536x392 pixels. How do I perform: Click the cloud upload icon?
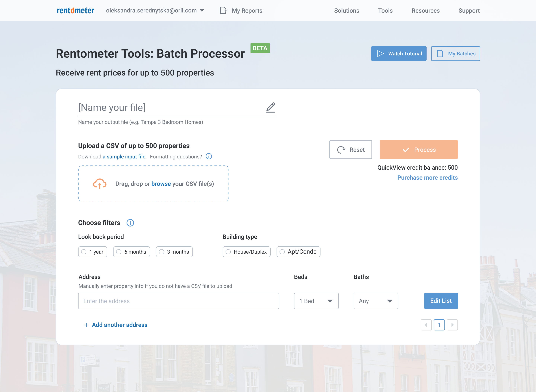coord(100,184)
